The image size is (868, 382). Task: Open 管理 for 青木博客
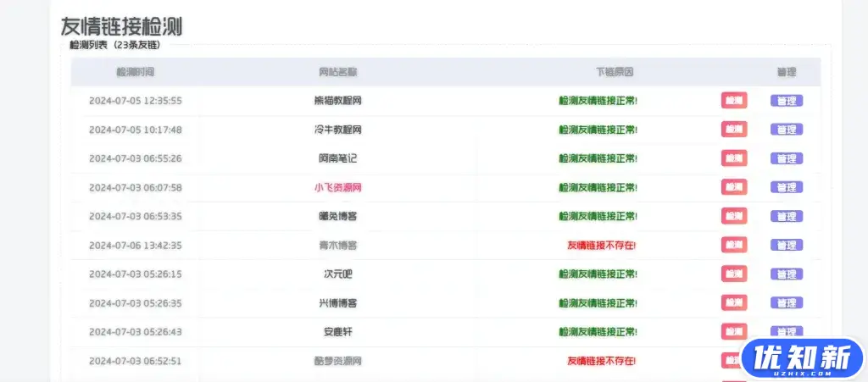click(x=786, y=245)
